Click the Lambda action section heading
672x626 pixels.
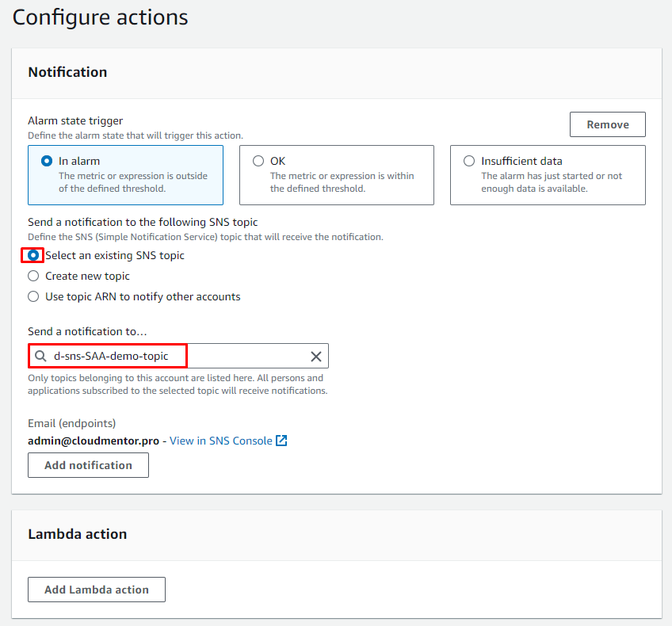[x=77, y=534]
